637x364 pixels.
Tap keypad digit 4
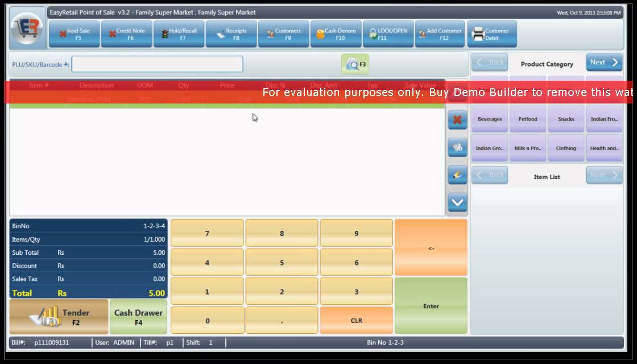(x=207, y=262)
